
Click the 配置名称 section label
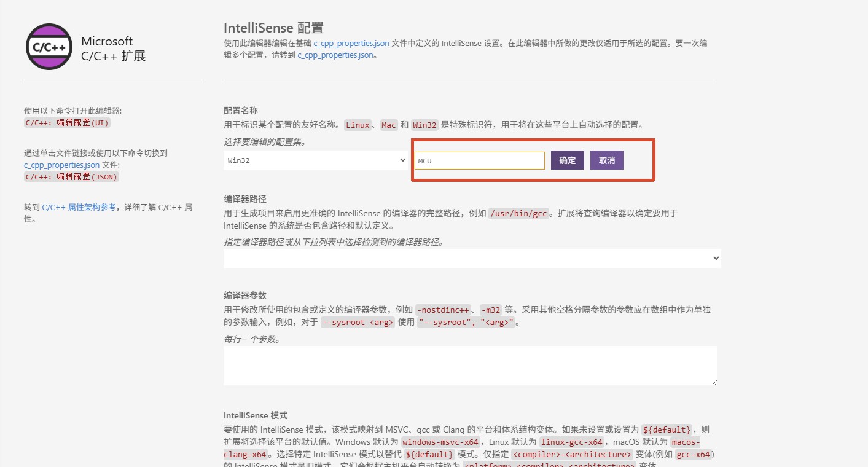[241, 111]
